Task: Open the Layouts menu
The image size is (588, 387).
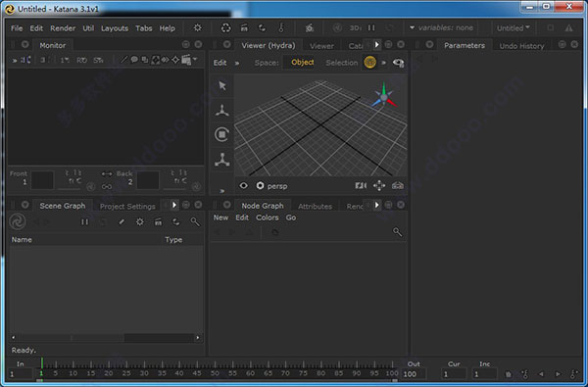Action: [x=115, y=28]
